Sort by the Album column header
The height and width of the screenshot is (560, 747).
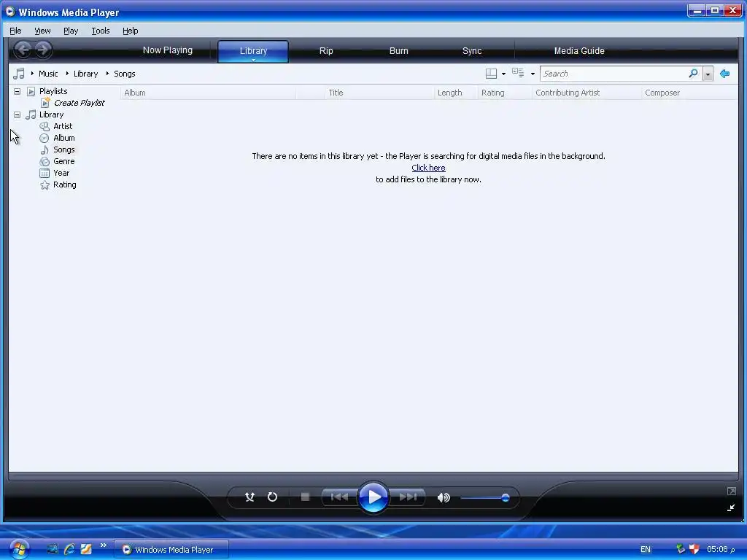pos(208,93)
